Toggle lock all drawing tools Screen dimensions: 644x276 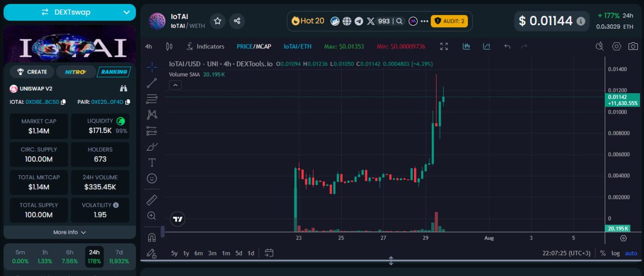(x=152, y=253)
